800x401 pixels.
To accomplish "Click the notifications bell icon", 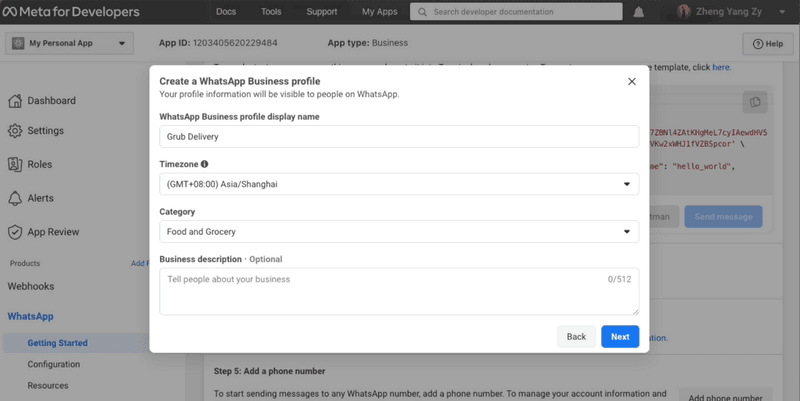I will (638, 12).
